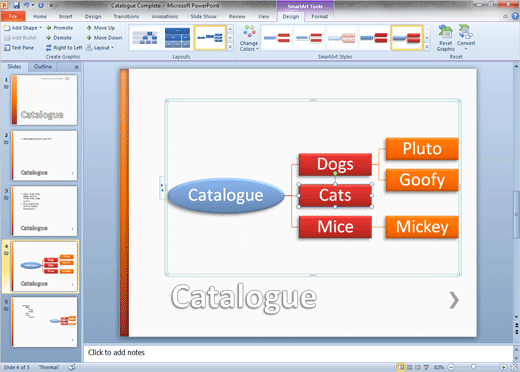Move the selected shape Down

click(104, 38)
